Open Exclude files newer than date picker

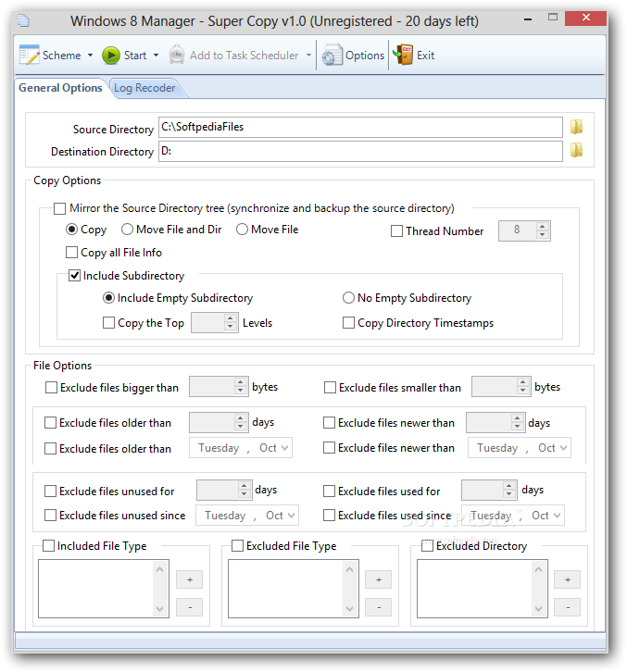[x=563, y=448]
